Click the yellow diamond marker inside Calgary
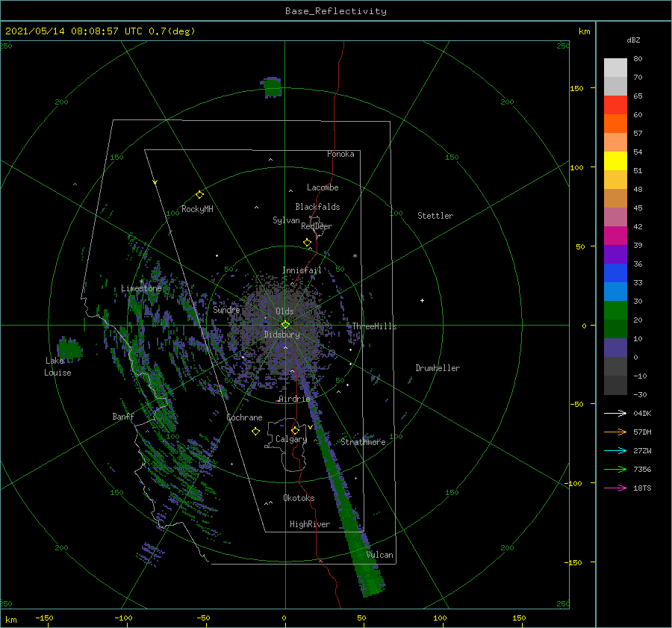672x628 pixels. (x=295, y=430)
